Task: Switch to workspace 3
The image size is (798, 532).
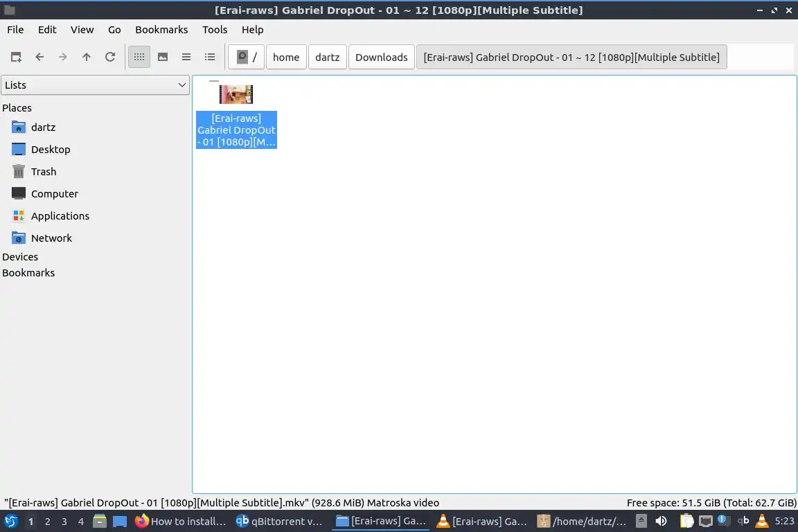Action: 64,522
